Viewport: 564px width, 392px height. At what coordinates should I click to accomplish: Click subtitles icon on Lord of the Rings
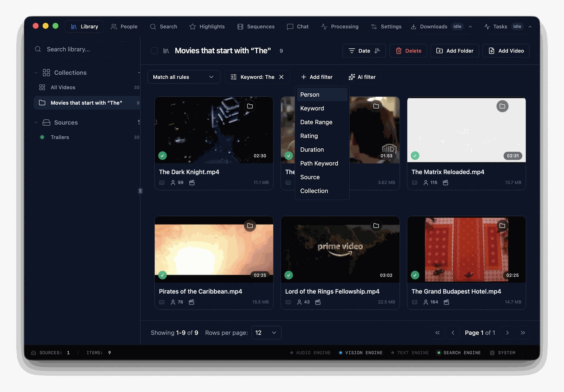point(288,302)
